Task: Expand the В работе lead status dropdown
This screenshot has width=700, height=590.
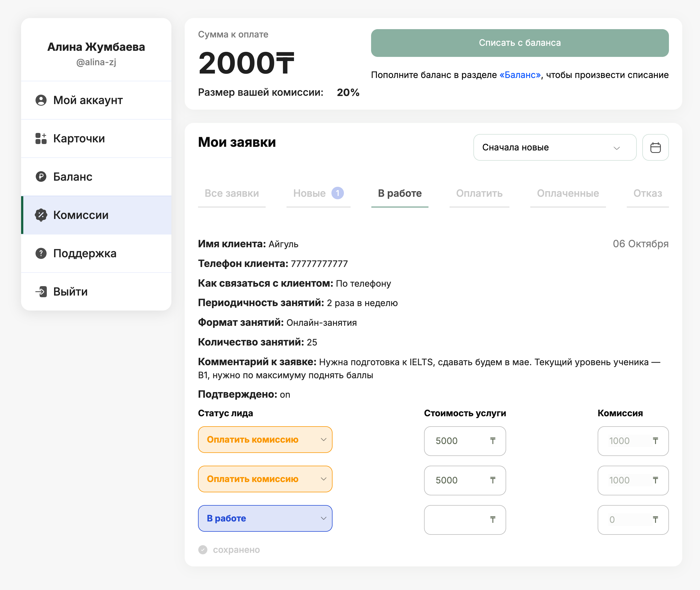Action: [265, 518]
